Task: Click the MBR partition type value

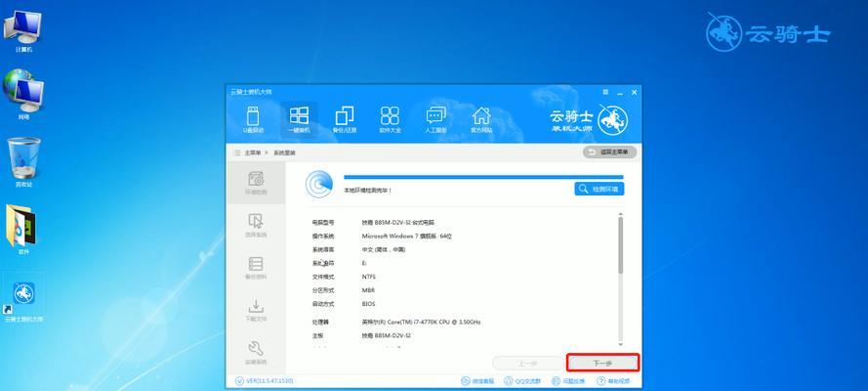Action: click(368, 290)
